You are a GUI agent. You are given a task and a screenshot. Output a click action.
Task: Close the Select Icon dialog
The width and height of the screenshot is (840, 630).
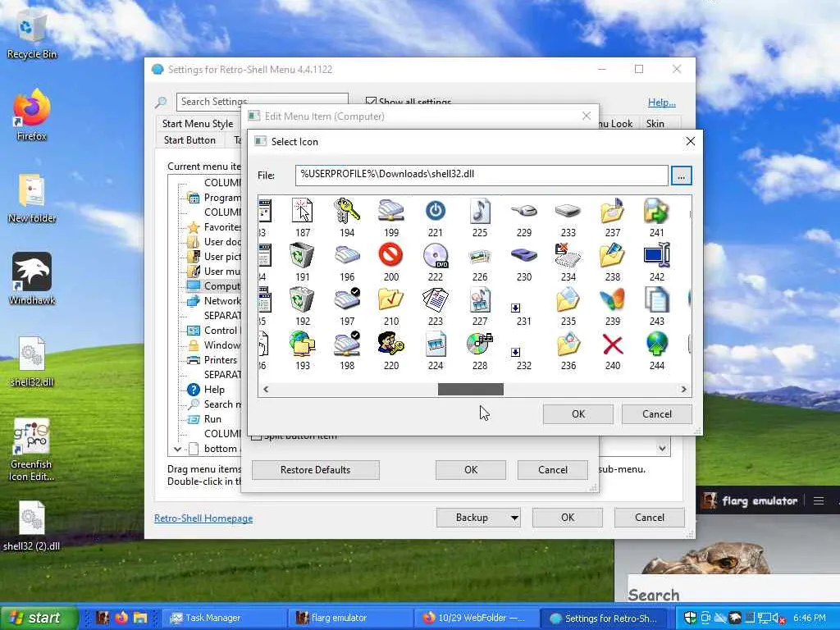pos(690,141)
